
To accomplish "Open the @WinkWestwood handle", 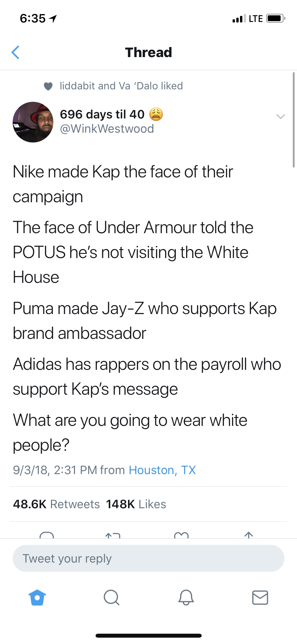I will tap(107, 129).
